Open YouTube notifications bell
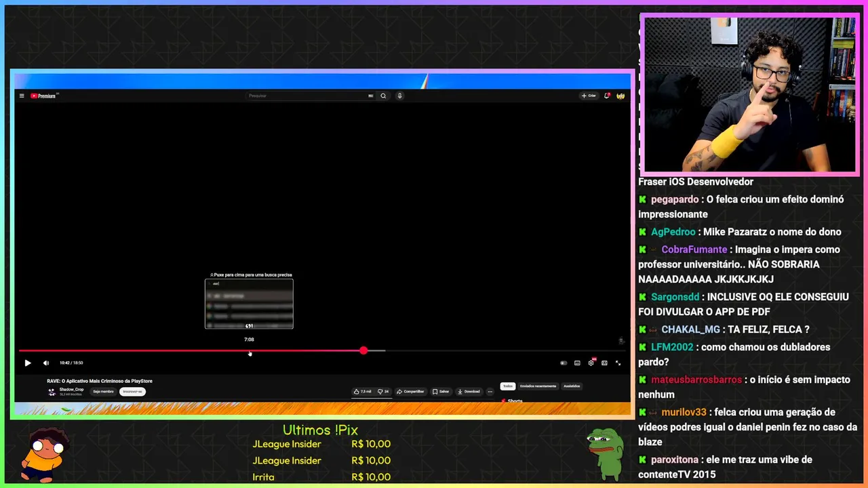 pos(607,96)
